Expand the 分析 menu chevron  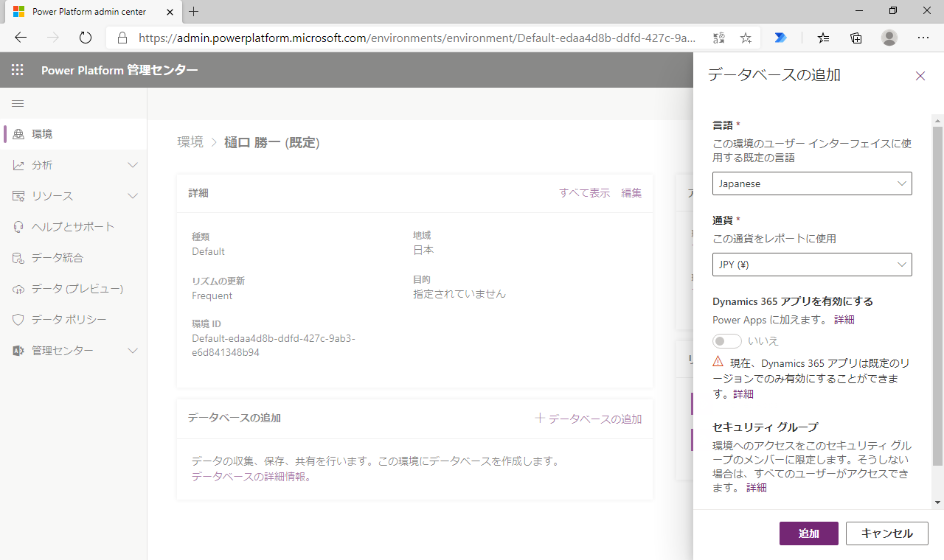133,165
